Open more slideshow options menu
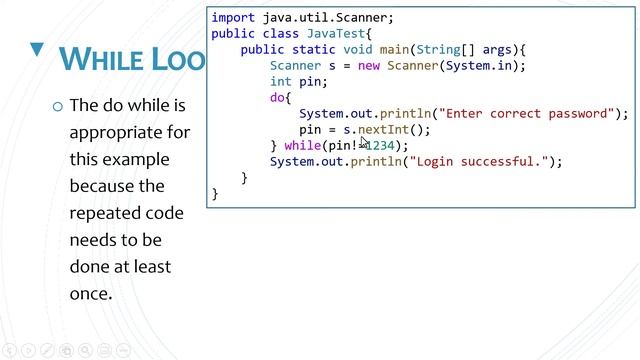 click(x=123, y=350)
